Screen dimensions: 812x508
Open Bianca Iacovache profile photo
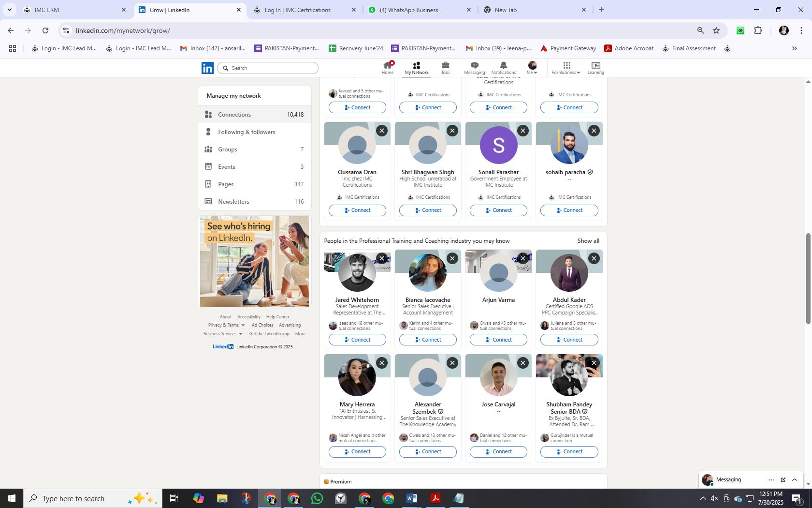click(x=428, y=273)
